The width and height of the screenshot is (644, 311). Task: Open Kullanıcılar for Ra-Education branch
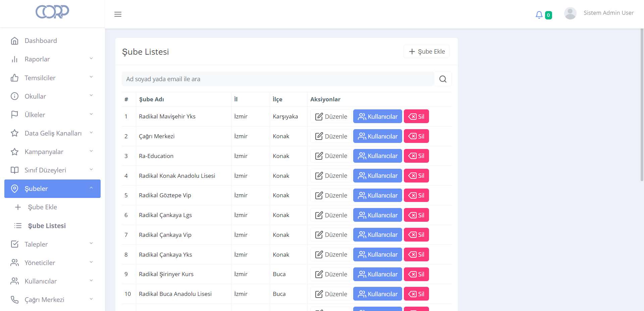(x=377, y=156)
